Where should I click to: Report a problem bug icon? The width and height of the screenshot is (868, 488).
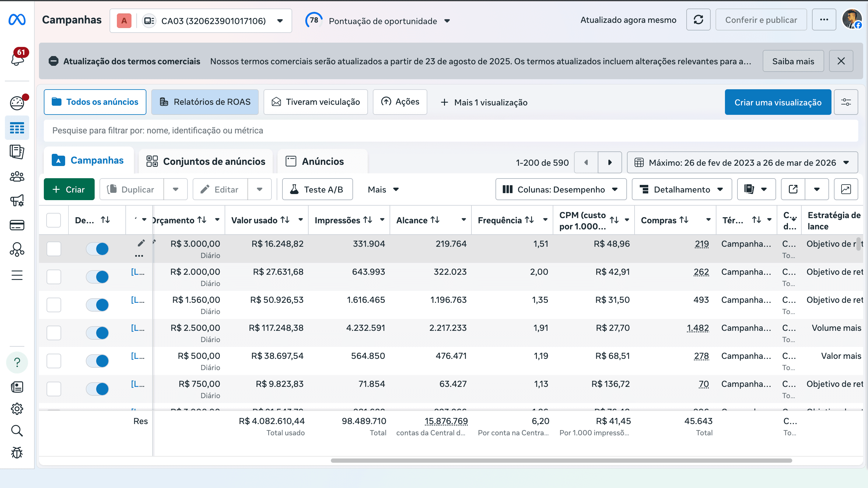(x=17, y=453)
